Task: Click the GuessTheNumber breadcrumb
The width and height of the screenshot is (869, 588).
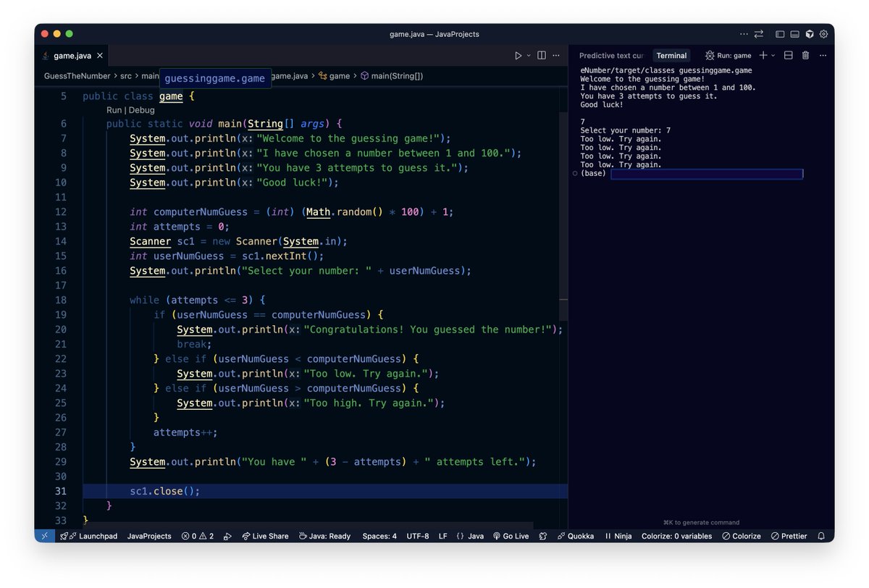Action: (x=77, y=75)
